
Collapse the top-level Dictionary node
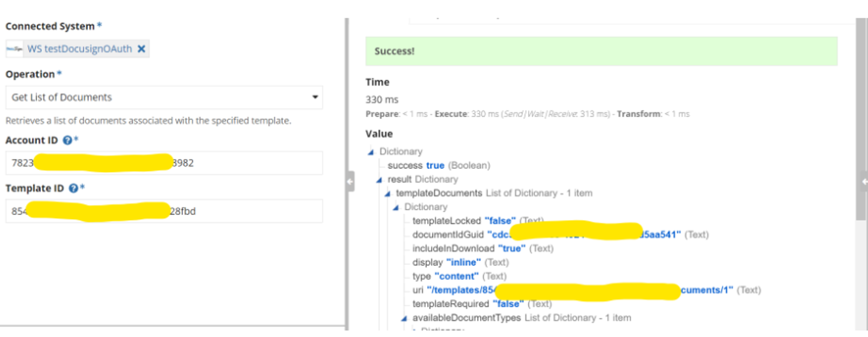point(371,152)
